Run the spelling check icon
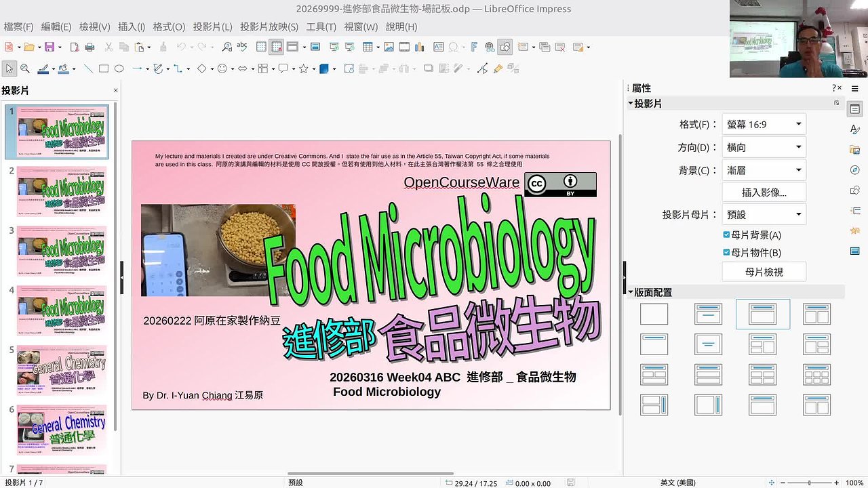The width and height of the screenshot is (868, 488). [242, 47]
